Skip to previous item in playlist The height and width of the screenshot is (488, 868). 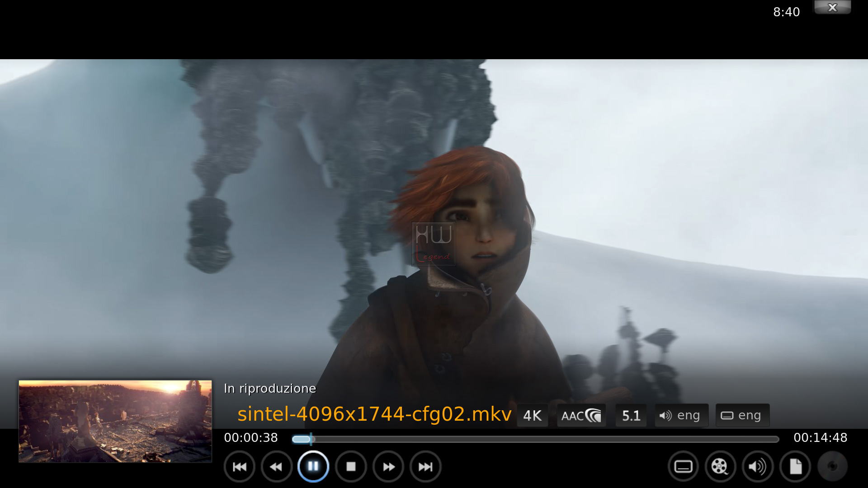coord(240,467)
